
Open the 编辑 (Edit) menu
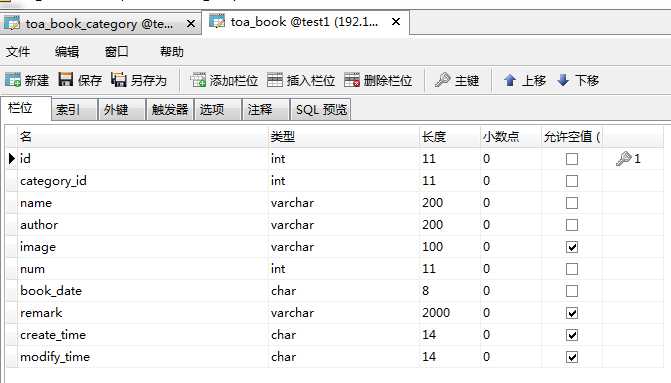(x=67, y=52)
